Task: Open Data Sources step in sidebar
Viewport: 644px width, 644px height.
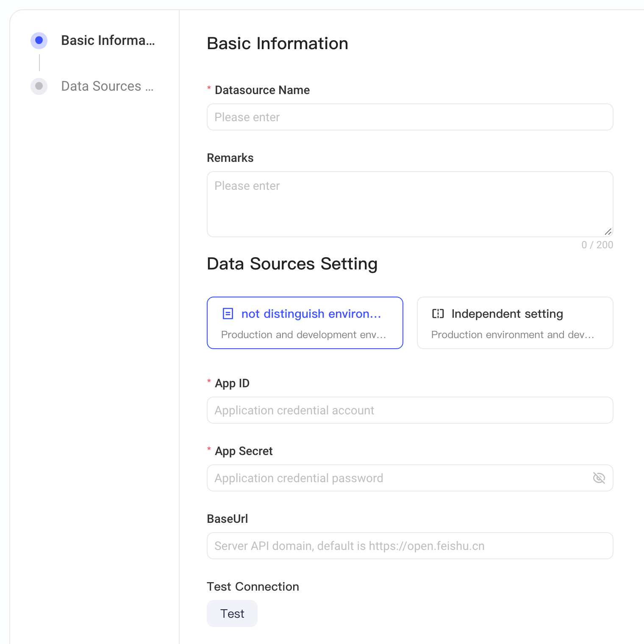Action: (107, 86)
